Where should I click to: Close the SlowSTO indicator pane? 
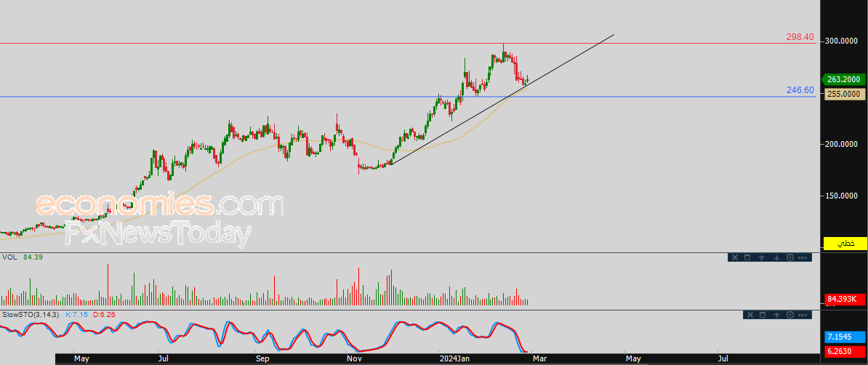click(x=750, y=315)
